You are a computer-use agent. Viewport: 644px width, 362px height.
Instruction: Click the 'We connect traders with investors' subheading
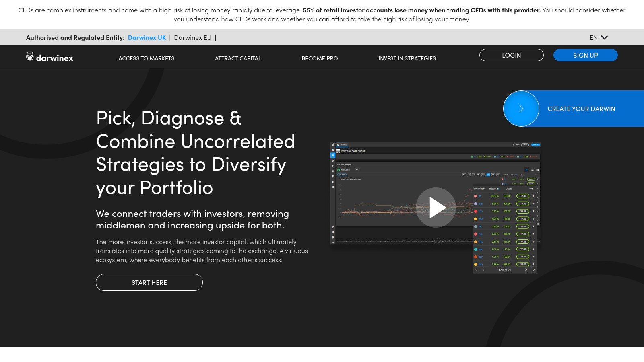click(x=192, y=219)
